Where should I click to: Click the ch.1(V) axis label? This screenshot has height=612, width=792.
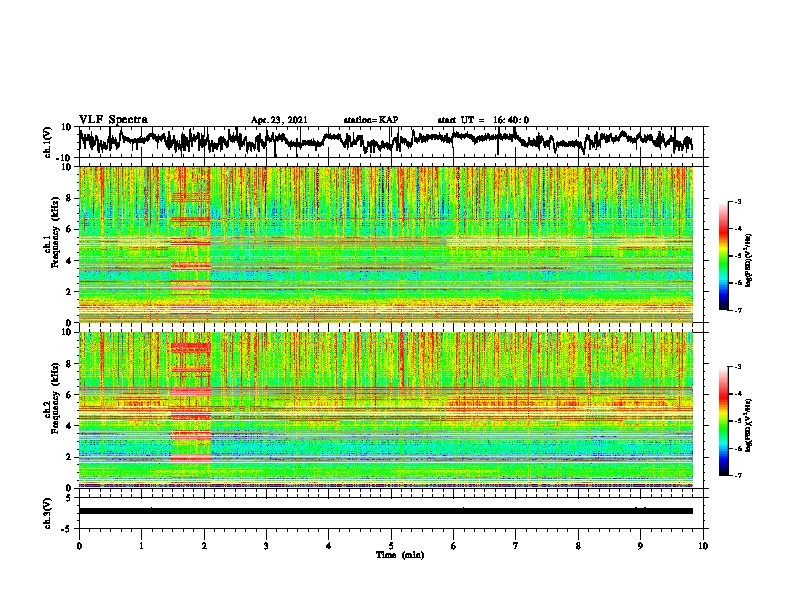pos(48,142)
